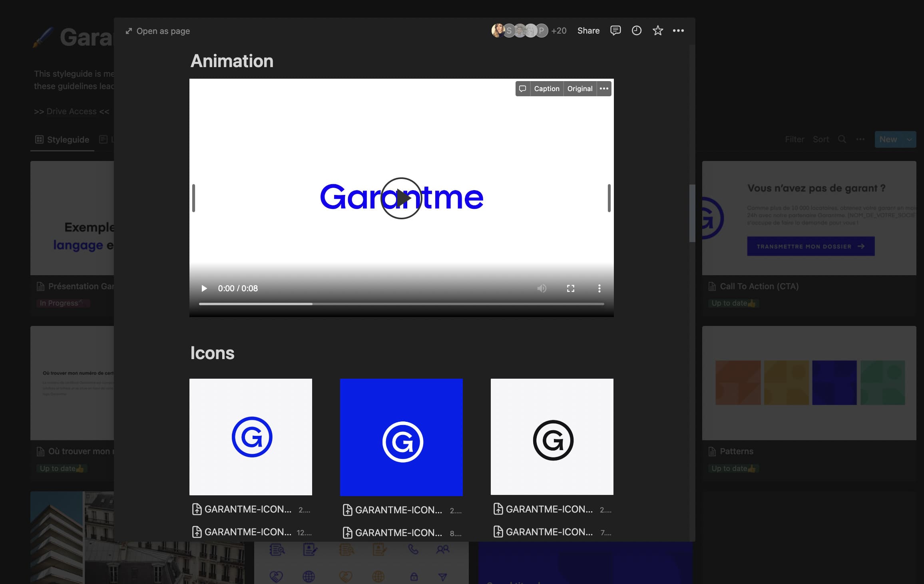This screenshot has width=924, height=584.
Task: Open background database three-dot options
Action: point(860,139)
